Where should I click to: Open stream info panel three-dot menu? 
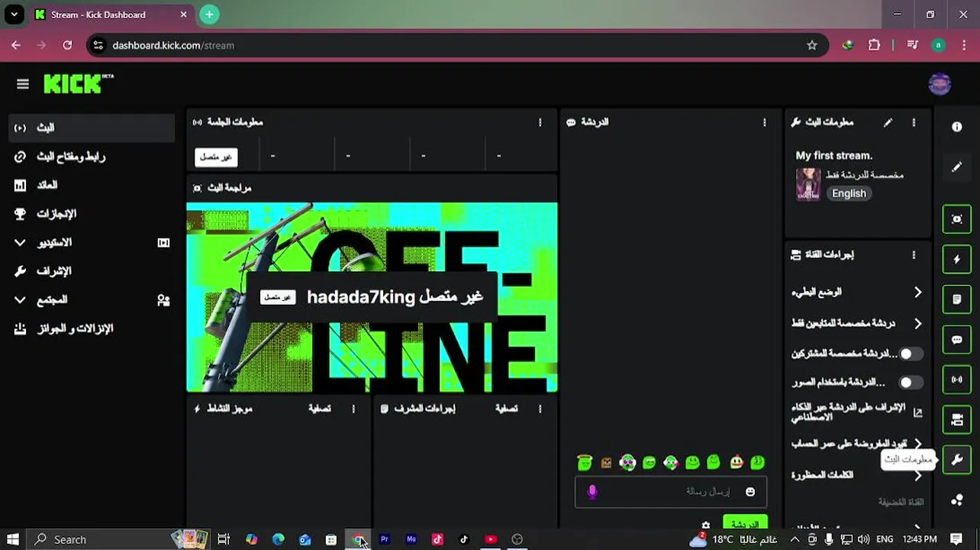pos(914,122)
